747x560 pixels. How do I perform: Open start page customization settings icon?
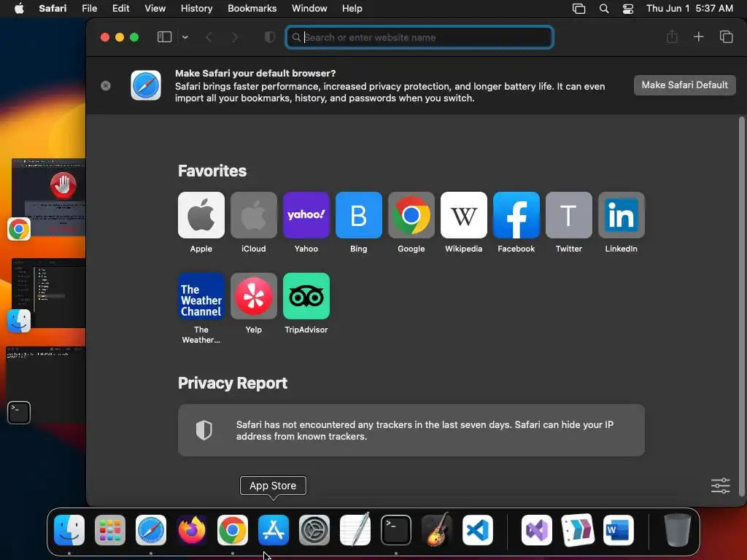pyautogui.click(x=720, y=486)
